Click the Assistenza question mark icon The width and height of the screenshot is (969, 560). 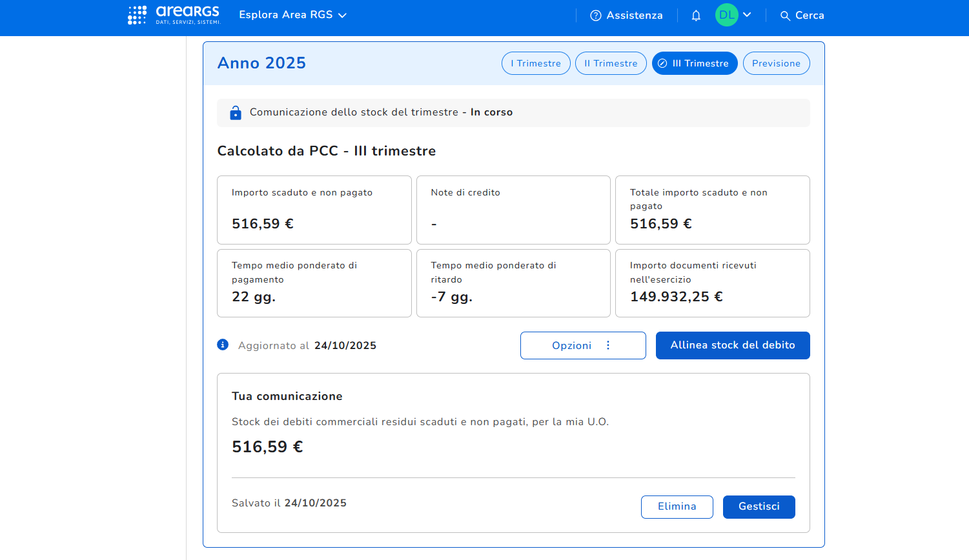pyautogui.click(x=595, y=15)
